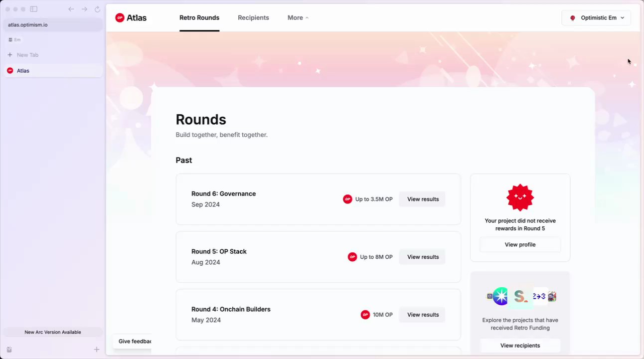This screenshot has width=644, height=359.
Task: Click the no rewards in Round 5 message
Action: [520, 224]
